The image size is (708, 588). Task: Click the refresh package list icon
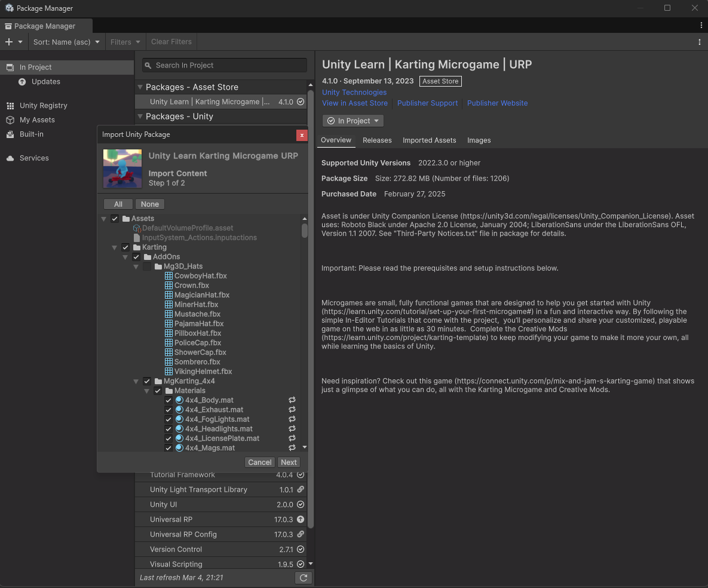[304, 578]
